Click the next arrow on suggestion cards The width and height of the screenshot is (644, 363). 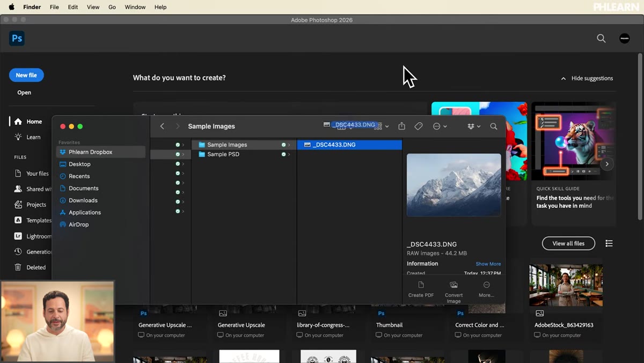pos(607,164)
